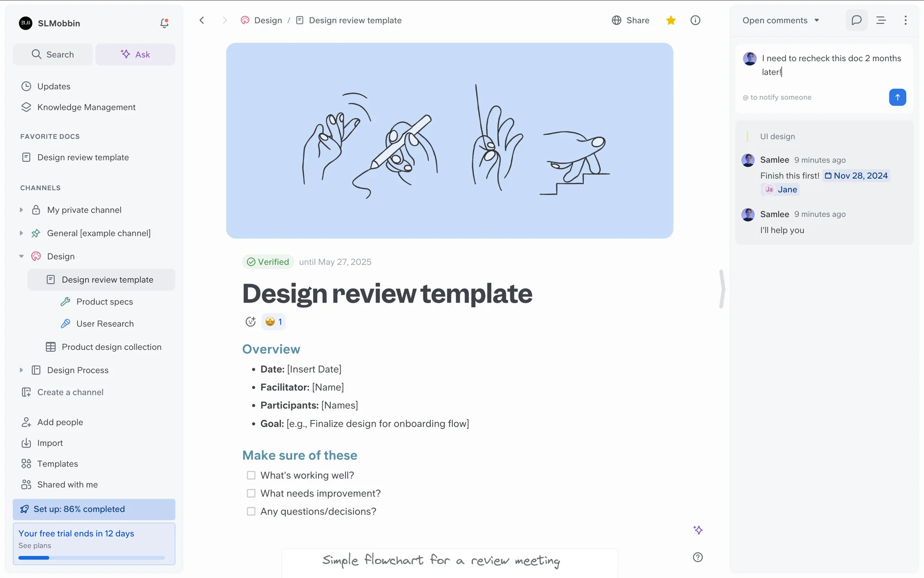Show the table of contents outline icon
The image size is (924, 578).
[881, 20]
